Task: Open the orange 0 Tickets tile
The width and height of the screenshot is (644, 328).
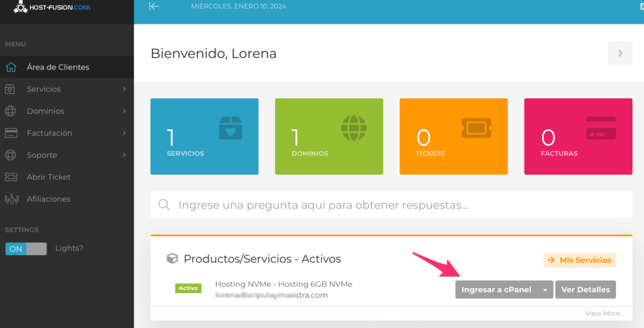Action: pos(453,136)
